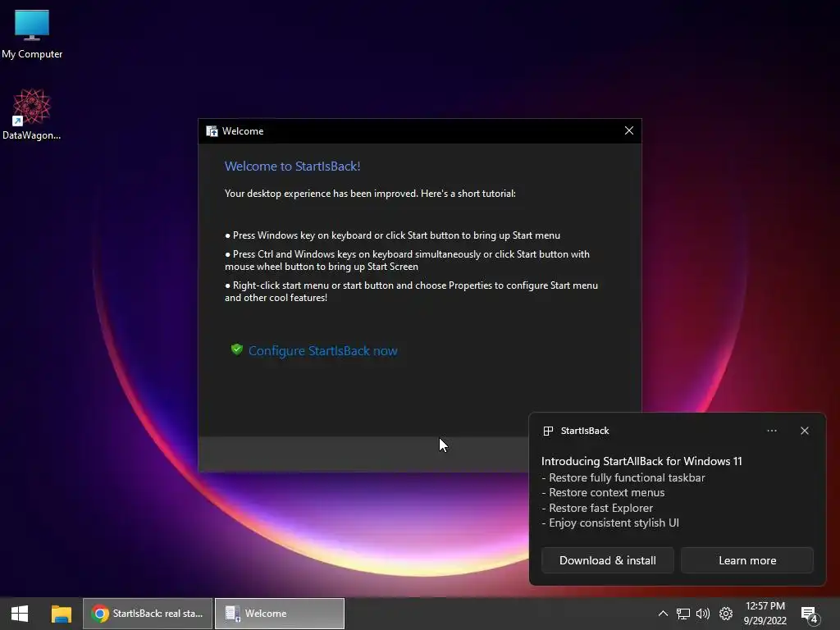Click the StartIsBack notification app icon

tap(548, 431)
